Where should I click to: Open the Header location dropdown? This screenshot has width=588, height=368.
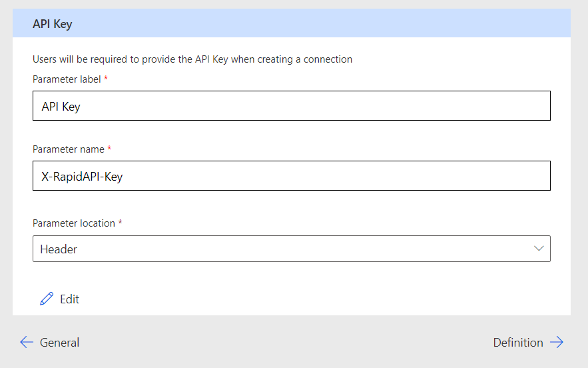click(291, 249)
